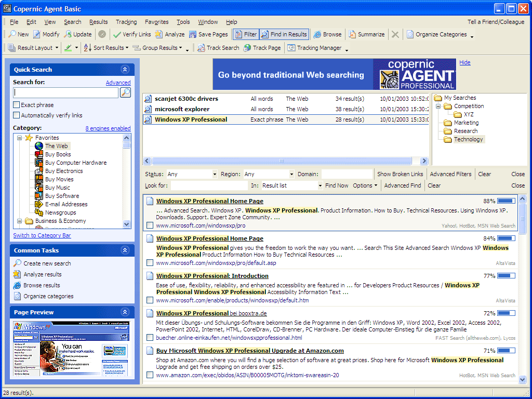Toggle the Find in Results button
Image resolution: width=532 pixels, height=399 pixels.
(284, 34)
